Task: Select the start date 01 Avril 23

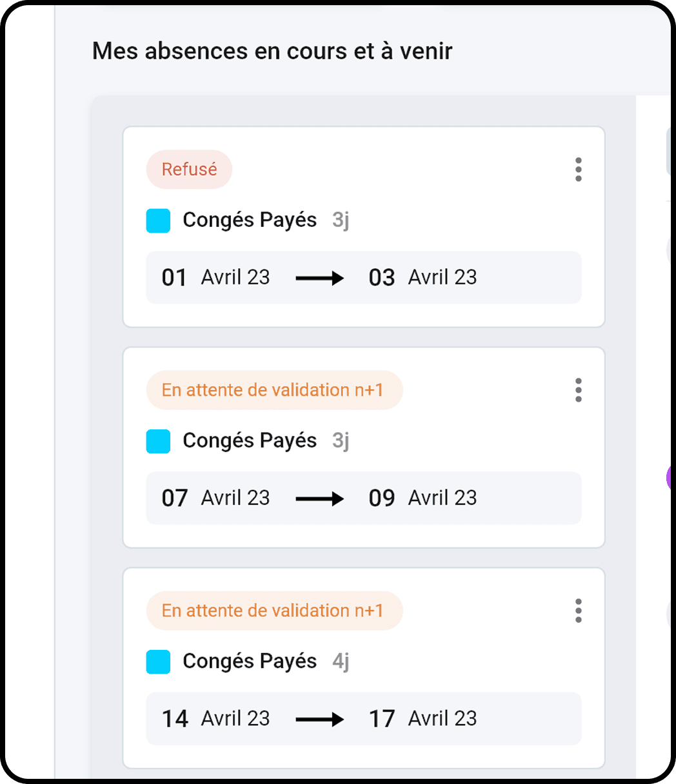Action: point(215,278)
